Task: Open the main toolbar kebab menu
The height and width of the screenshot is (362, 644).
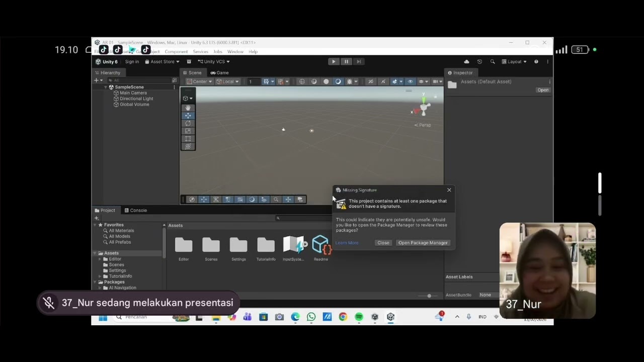Action: [547, 61]
